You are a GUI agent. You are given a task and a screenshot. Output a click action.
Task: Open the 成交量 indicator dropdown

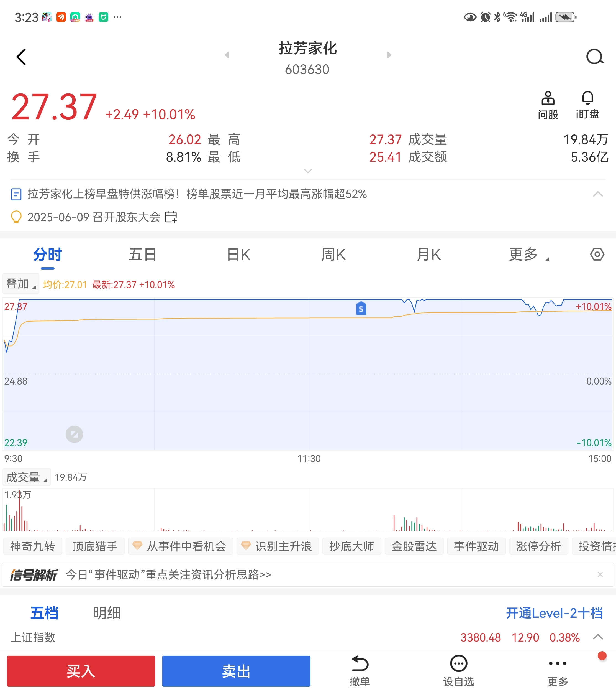[26, 477]
